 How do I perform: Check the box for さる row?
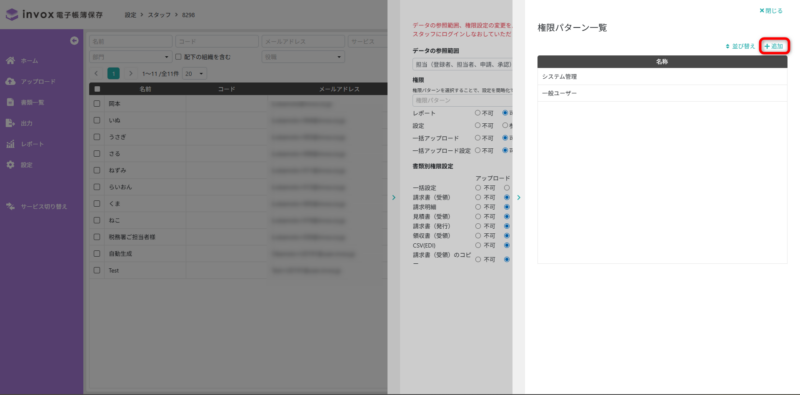coord(97,154)
